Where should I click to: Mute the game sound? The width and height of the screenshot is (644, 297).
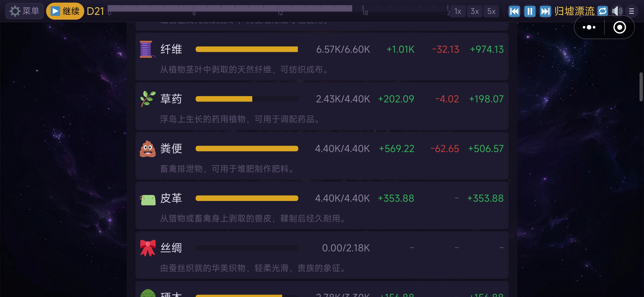point(617,11)
